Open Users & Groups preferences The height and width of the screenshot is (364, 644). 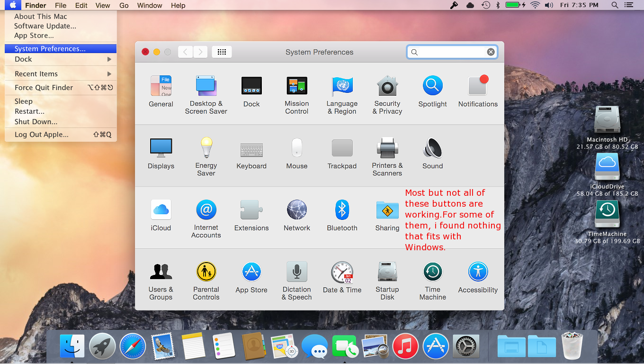point(161,281)
